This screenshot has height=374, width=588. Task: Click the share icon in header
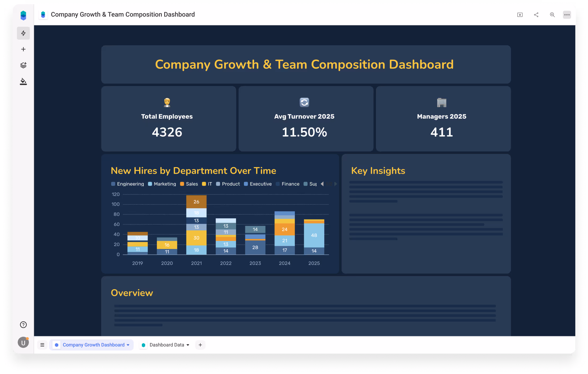536,15
